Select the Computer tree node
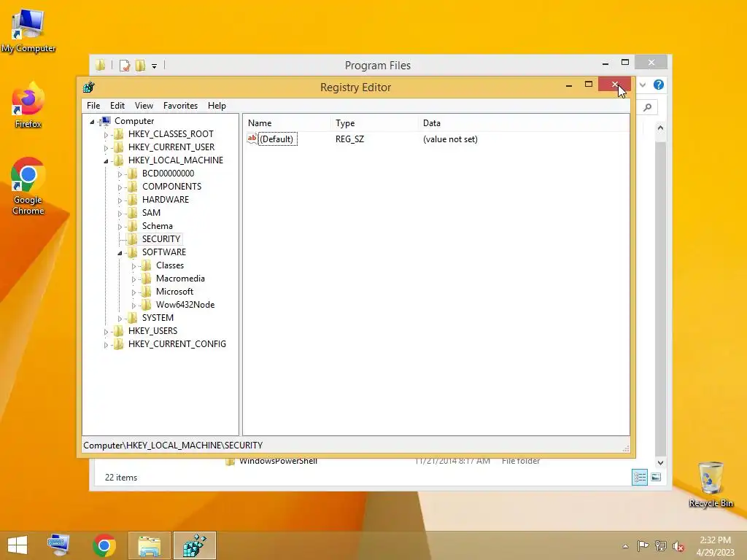This screenshot has height=560, width=747. coord(134,121)
